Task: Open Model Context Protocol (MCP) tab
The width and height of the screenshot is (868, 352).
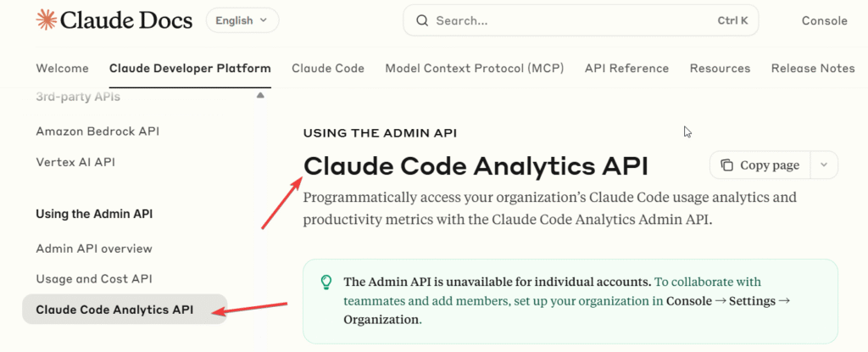Action: point(474,68)
